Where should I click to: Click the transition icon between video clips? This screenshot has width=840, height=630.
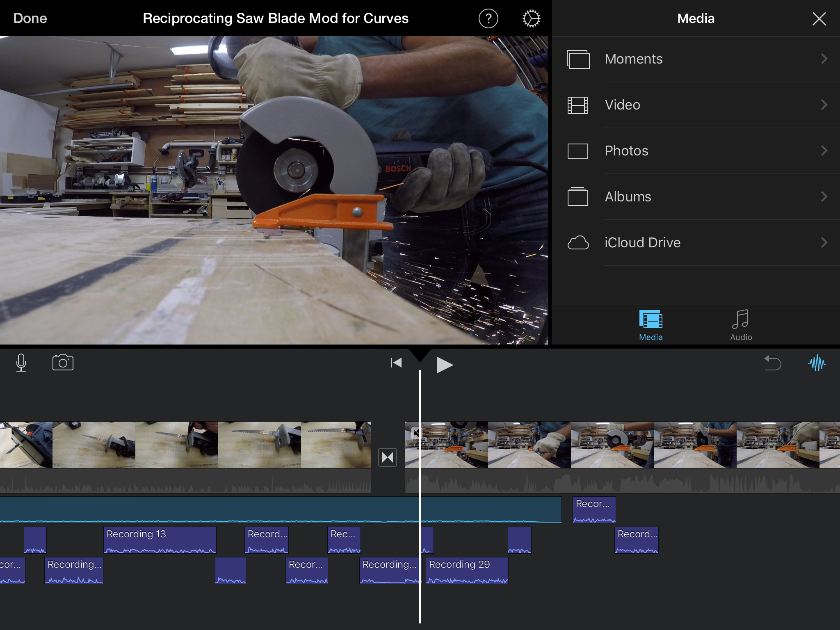[x=388, y=457]
